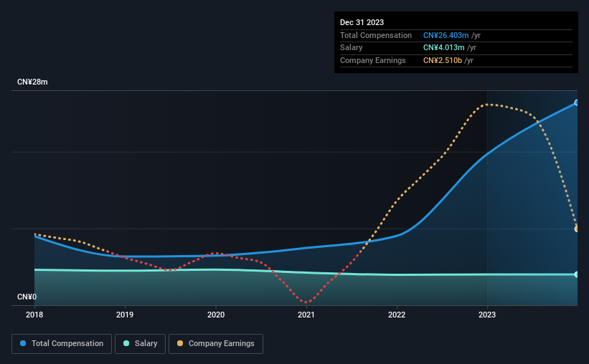
Task: Select the 2018 x-axis label
Action: (34, 315)
